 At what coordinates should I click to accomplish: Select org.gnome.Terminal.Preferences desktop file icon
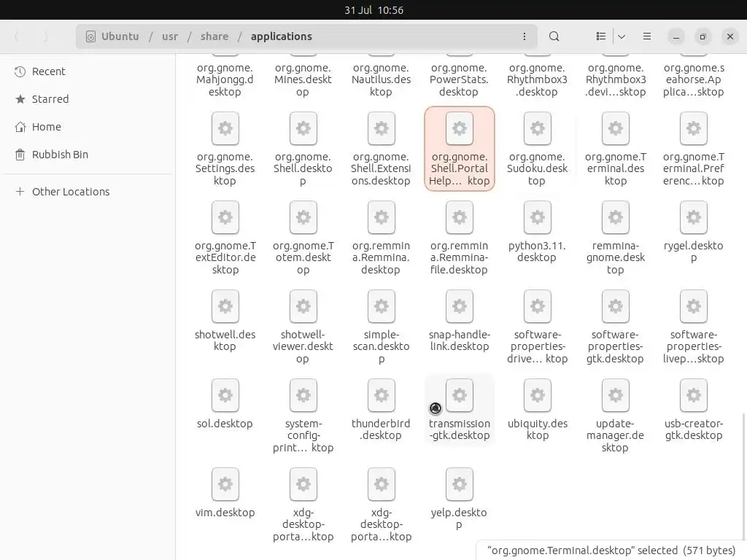click(x=694, y=128)
